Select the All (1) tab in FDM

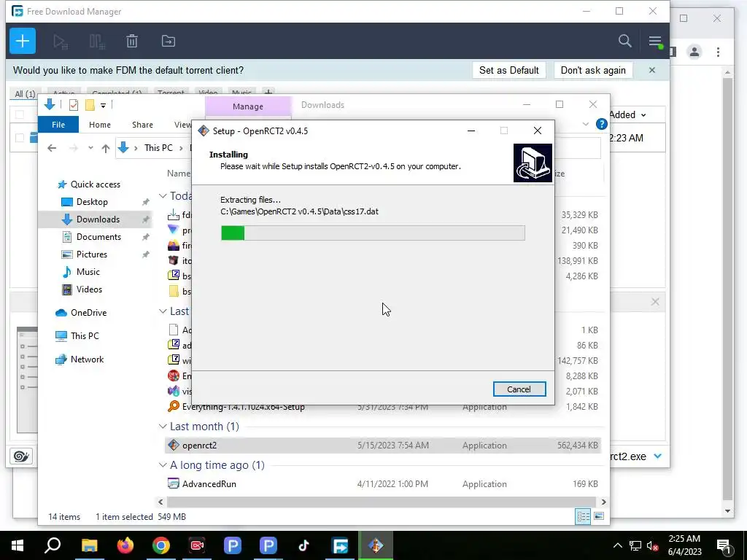(25, 93)
